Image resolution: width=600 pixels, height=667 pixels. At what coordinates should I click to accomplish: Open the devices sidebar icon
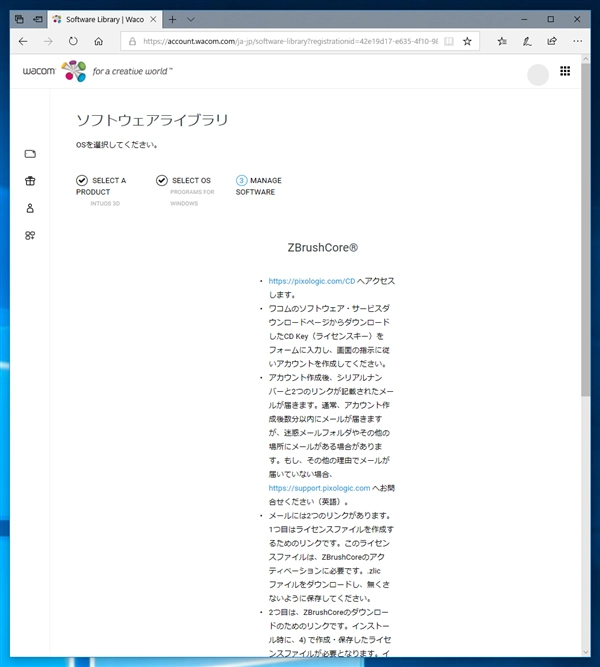coord(30,154)
